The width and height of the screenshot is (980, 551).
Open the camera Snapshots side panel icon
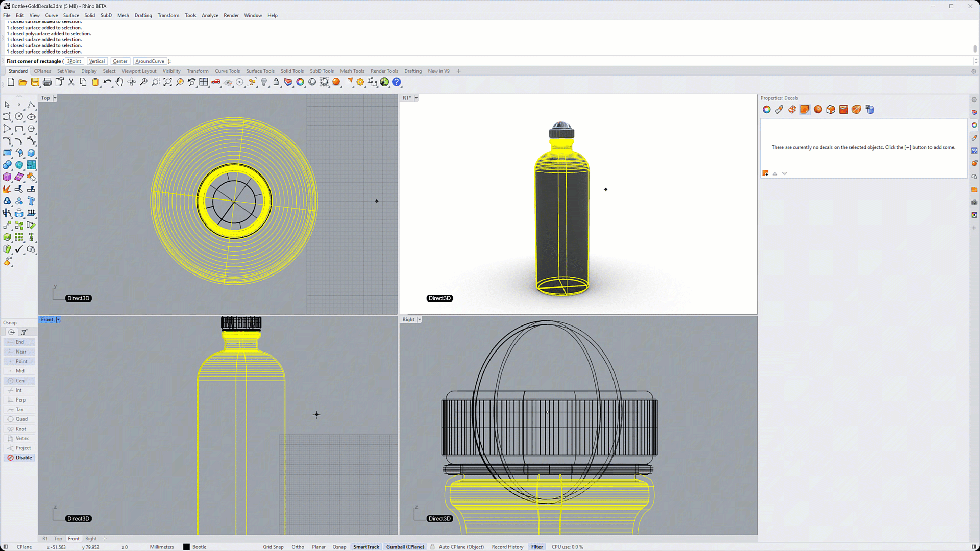pyautogui.click(x=974, y=202)
